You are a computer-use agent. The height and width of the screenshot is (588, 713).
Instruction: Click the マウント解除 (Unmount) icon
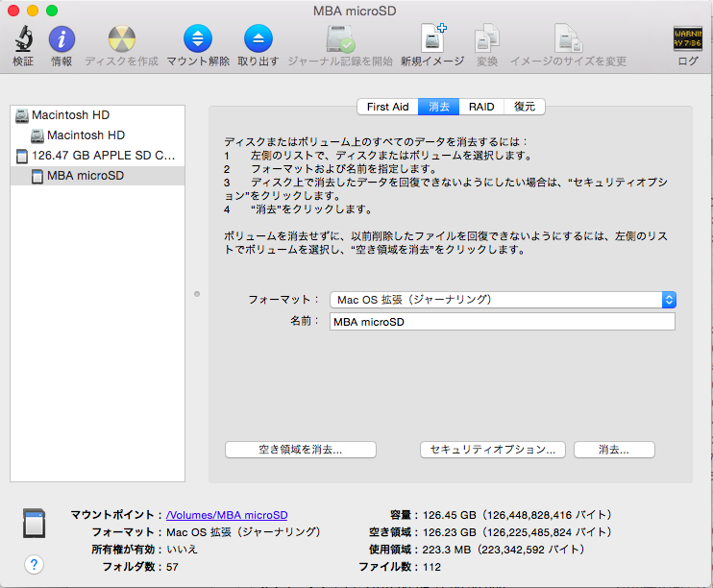click(198, 38)
